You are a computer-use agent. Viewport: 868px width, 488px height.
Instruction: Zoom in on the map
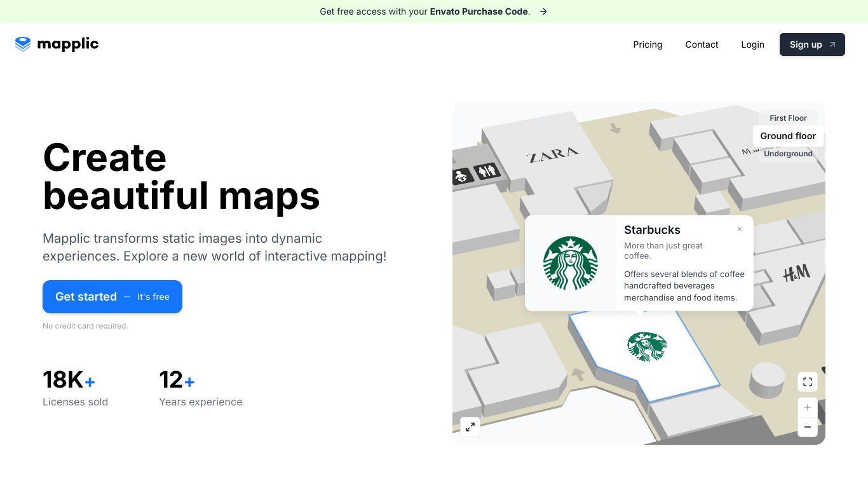pos(808,407)
